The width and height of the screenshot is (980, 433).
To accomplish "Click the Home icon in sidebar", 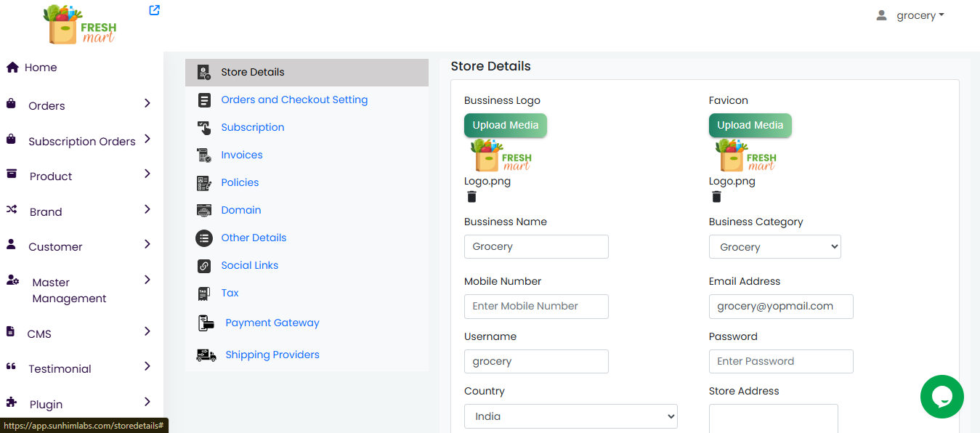I will click(12, 68).
